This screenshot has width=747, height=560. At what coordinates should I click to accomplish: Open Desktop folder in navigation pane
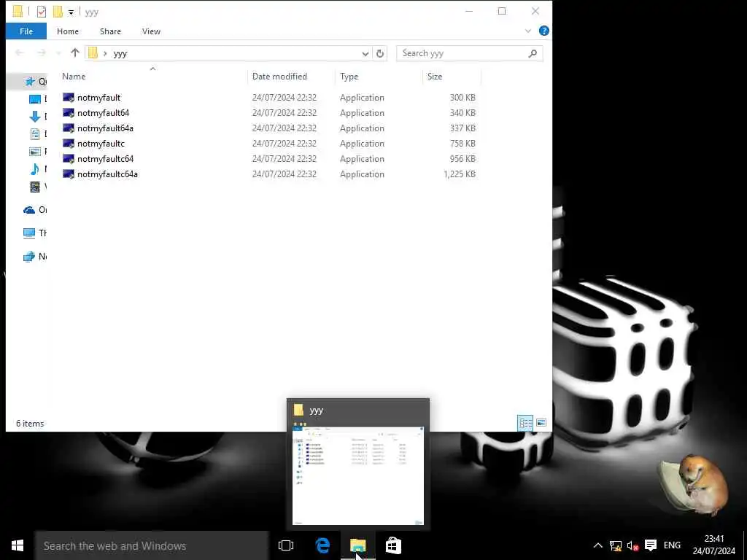point(35,99)
